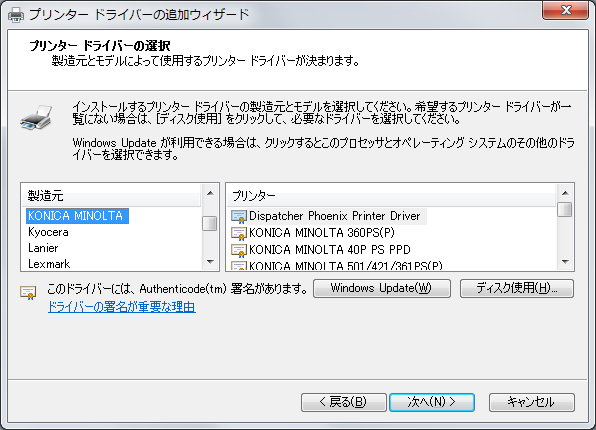Click the printer list scrollbar thumb
This screenshot has width=596, height=430.
pyautogui.click(x=565, y=209)
